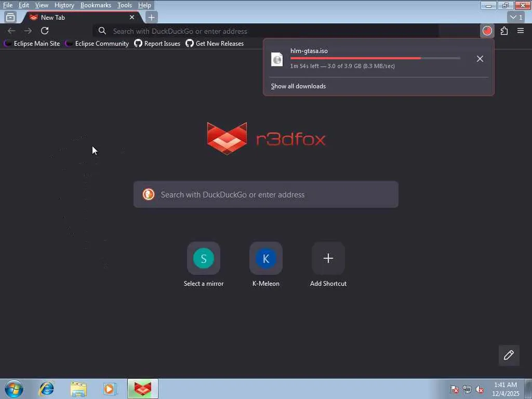Open the File menu
532x399 pixels.
pos(7,5)
